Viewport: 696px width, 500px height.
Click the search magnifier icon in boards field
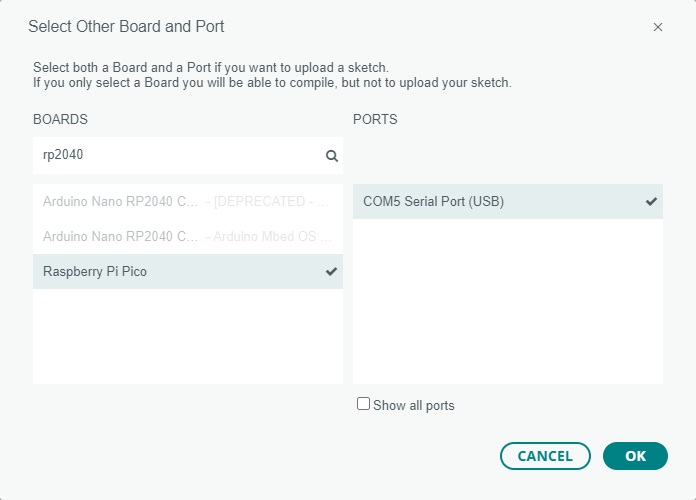(332, 156)
